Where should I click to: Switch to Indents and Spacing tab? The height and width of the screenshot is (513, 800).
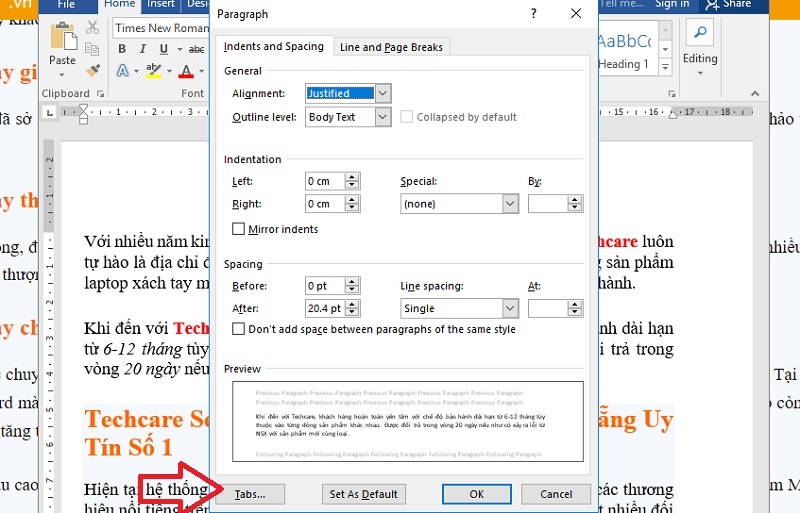point(274,46)
